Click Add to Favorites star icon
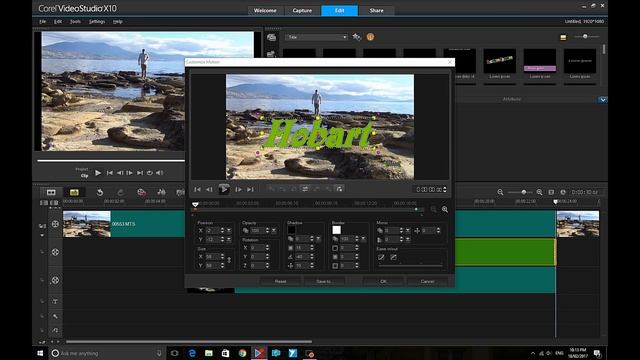This screenshot has height=360, width=640. coord(356,37)
